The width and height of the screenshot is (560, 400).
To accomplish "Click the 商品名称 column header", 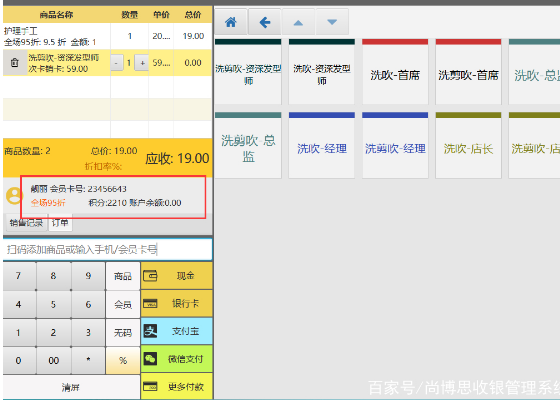I will pos(56,15).
